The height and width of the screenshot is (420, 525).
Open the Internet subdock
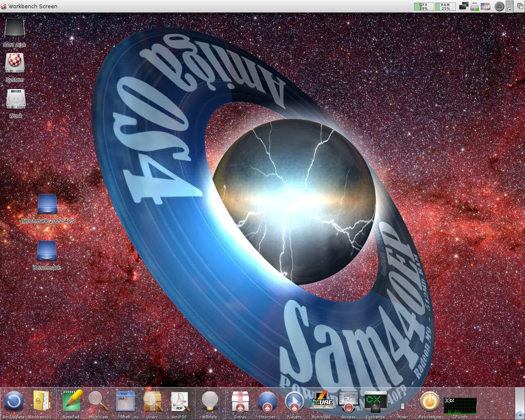(267, 401)
